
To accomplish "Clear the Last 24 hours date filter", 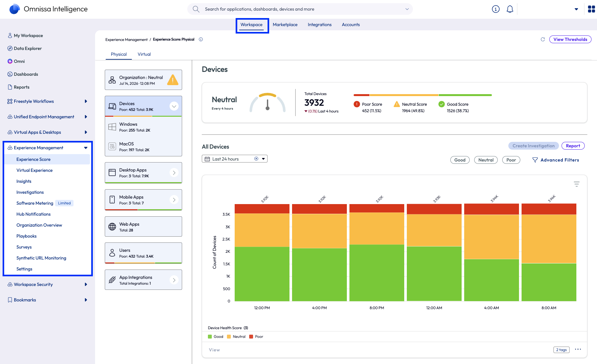I will pos(256,159).
